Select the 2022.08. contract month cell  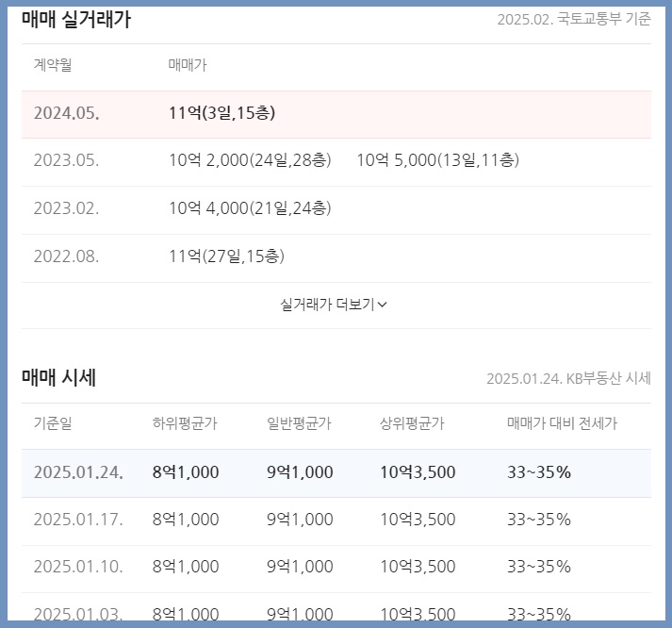66,256
